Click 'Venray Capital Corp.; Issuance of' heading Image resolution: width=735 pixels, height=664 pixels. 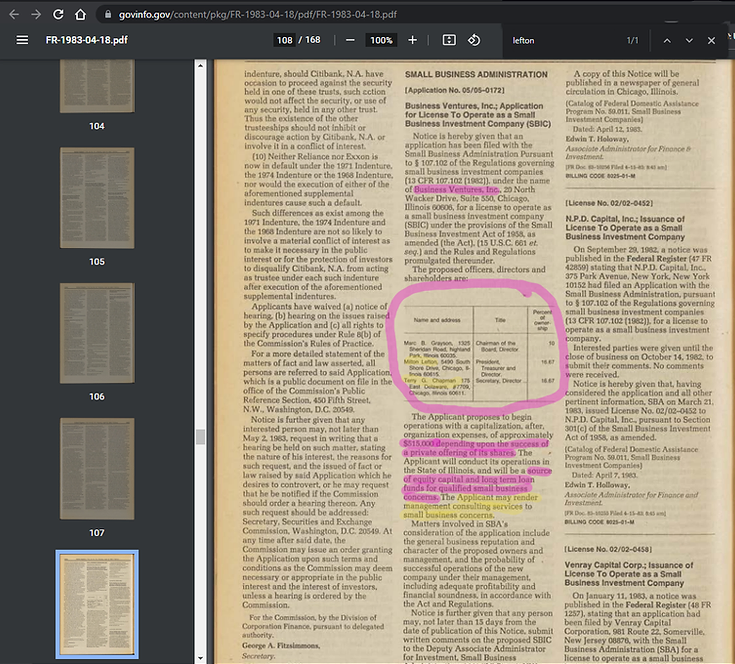(629, 565)
